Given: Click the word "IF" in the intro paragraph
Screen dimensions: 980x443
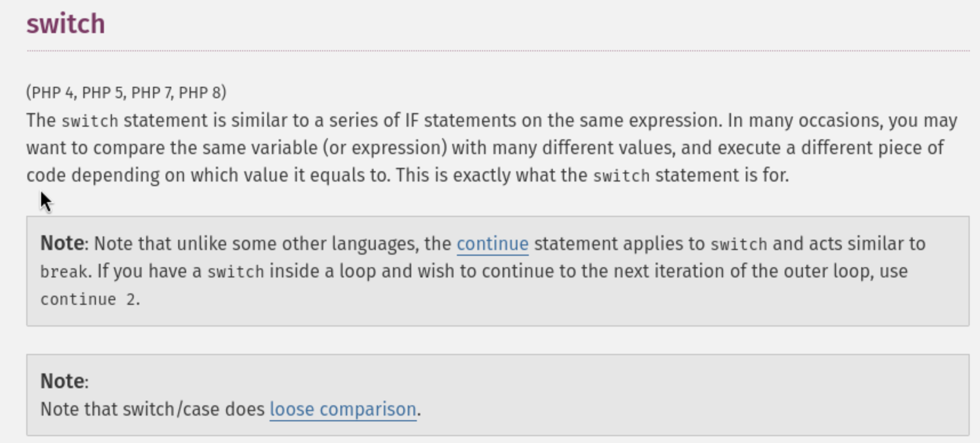Looking at the screenshot, I should point(412,120).
